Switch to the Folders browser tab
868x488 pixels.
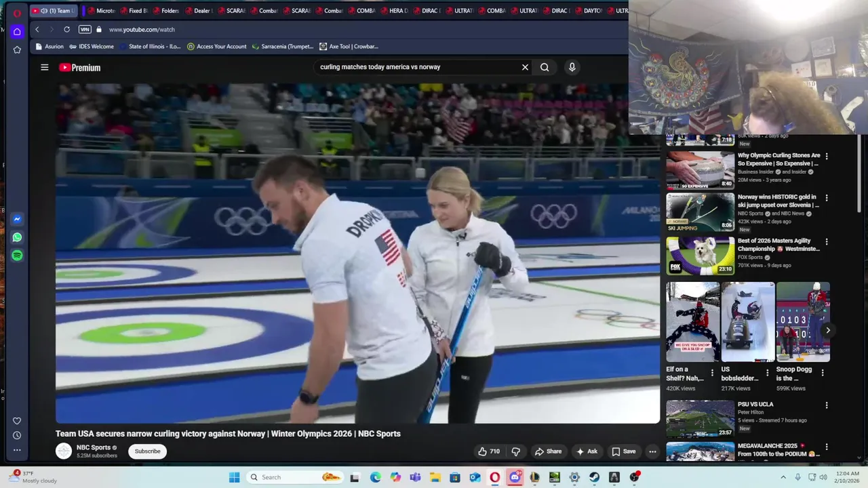click(165, 11)
